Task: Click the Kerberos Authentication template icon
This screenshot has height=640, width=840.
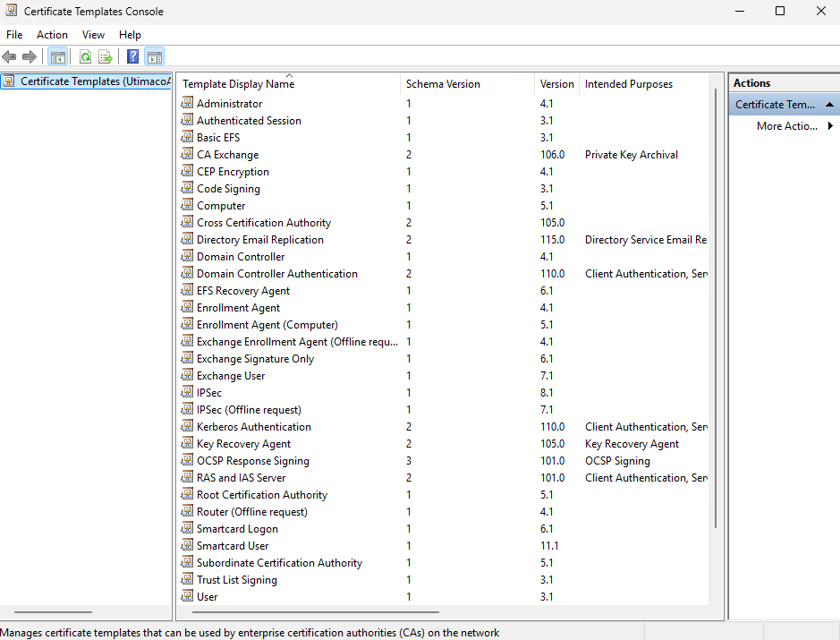Action: point(187,427)
